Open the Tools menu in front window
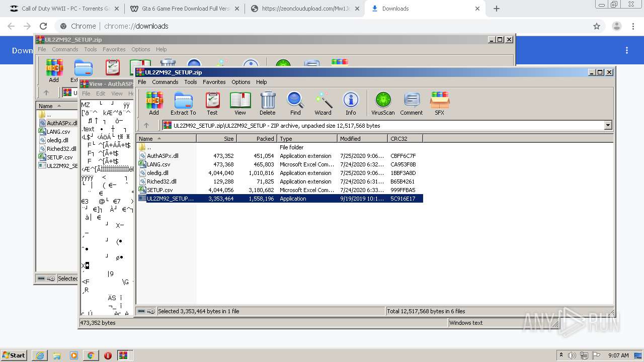This screenshot has width=644, height=362. coord(191,82)
